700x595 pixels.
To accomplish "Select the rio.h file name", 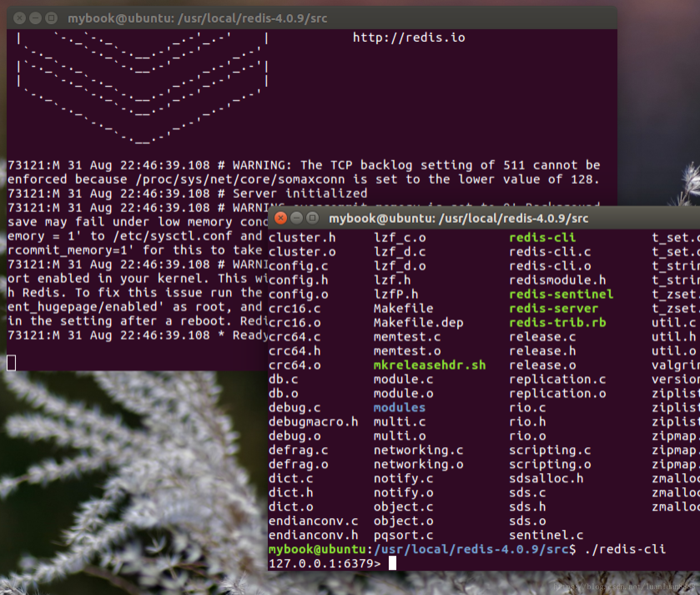I will 527,422.
